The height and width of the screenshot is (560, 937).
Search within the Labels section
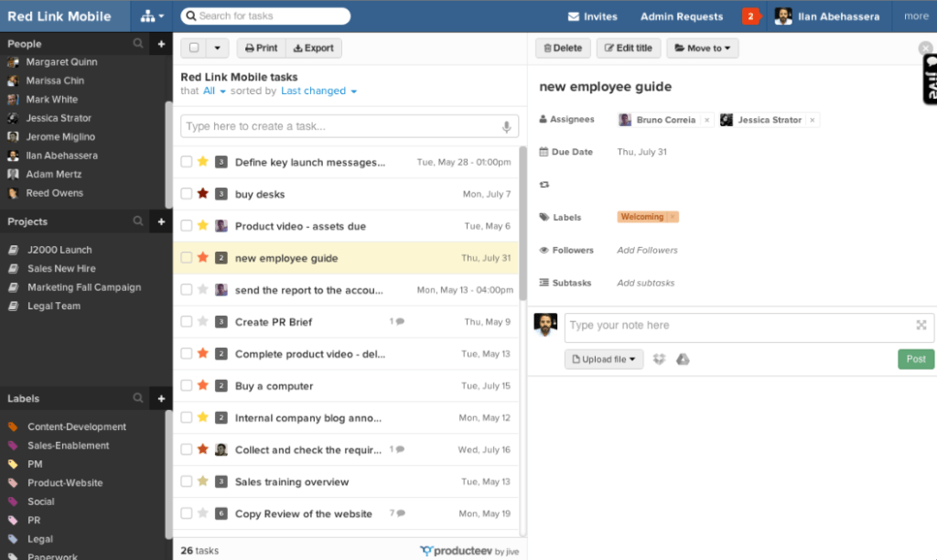[x=138, y=398]
